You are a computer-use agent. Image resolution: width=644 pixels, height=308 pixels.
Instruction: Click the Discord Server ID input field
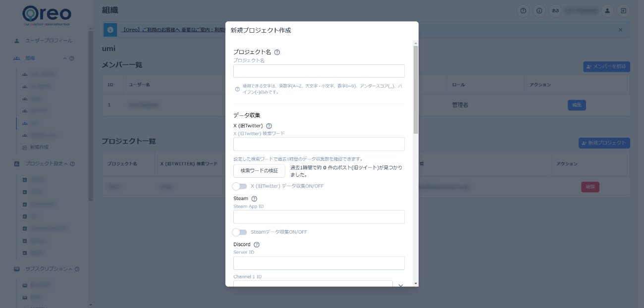click(319, 263)
